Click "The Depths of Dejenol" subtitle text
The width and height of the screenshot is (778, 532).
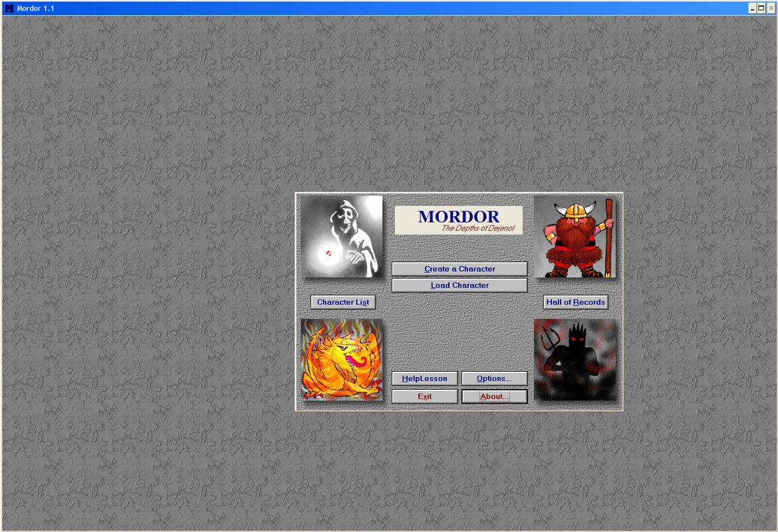coord(477,228)
